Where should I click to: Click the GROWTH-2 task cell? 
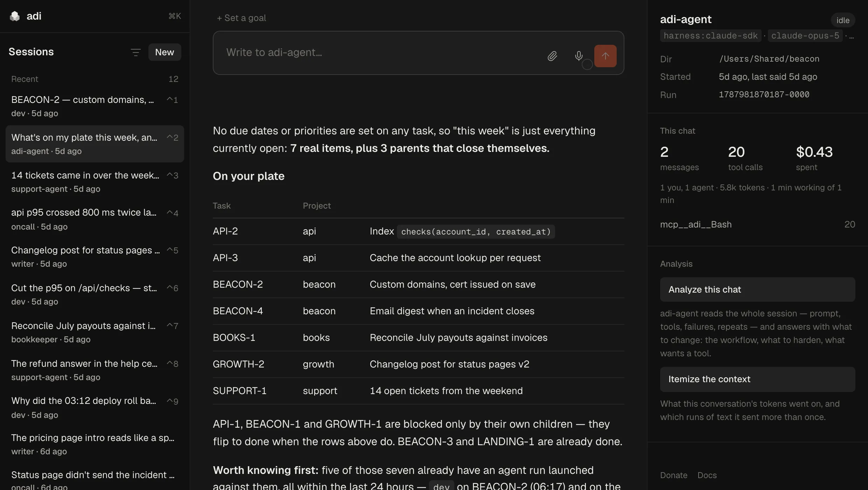pos(238,364)
